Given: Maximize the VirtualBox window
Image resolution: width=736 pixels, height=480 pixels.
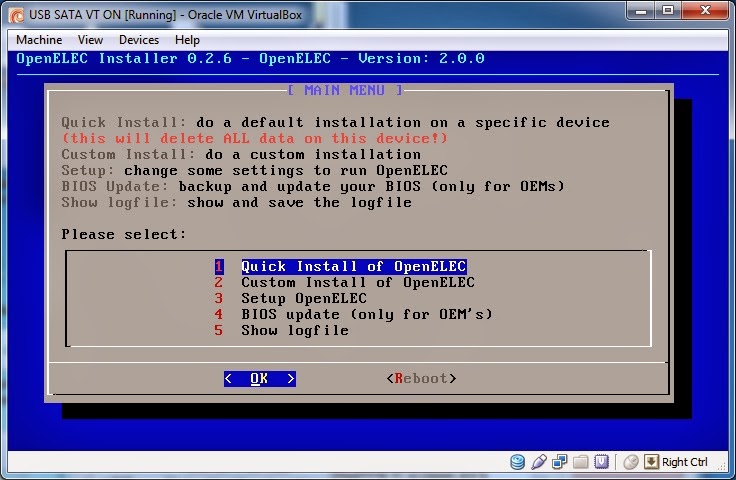Looking at the screenshot, I should tap(668, 10).
